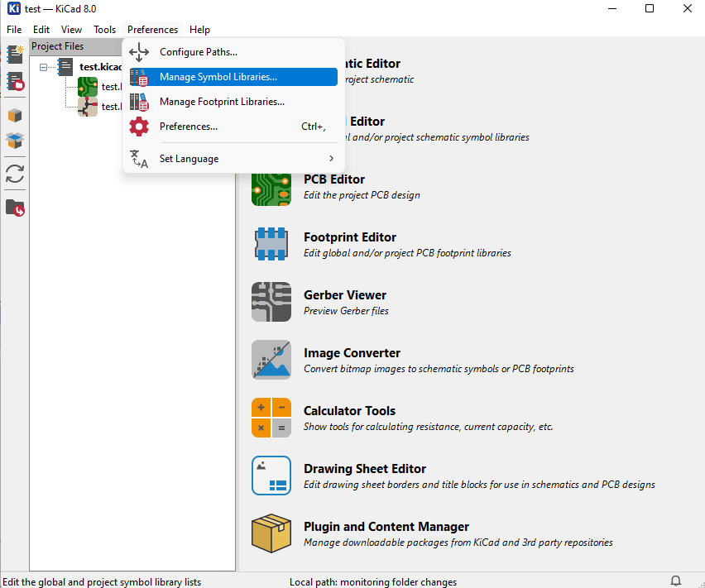Open the Edit menu
This screenshot has width=705, height=588.
point(41,30)
